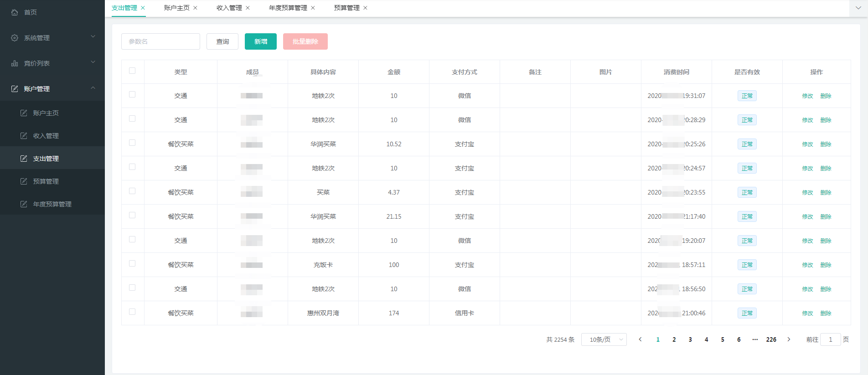The image size is (868, 375).
Task: Switch to the 年度预算管理 tab
Action: tap(288, 8)
